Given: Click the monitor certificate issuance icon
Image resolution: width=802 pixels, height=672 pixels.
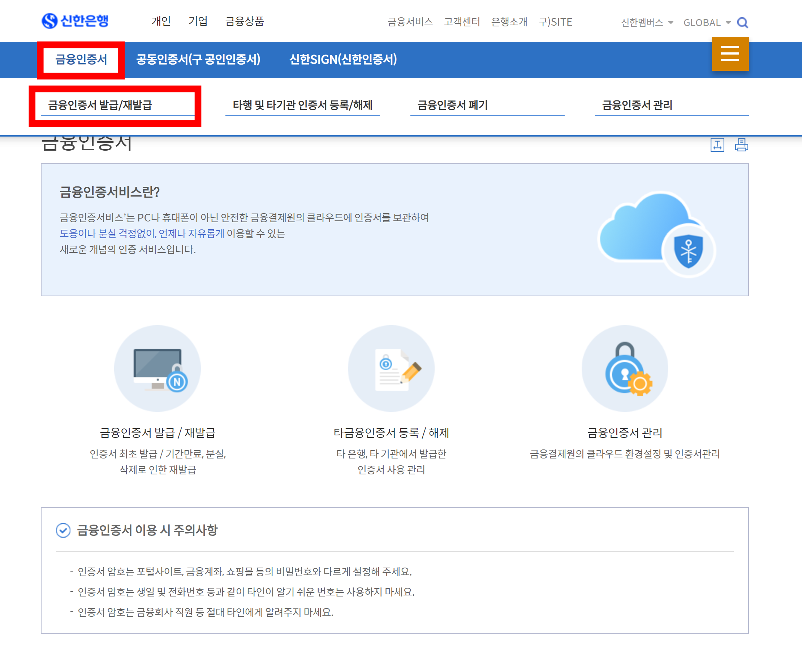Looking at the screenshot, I should (158, 368).
